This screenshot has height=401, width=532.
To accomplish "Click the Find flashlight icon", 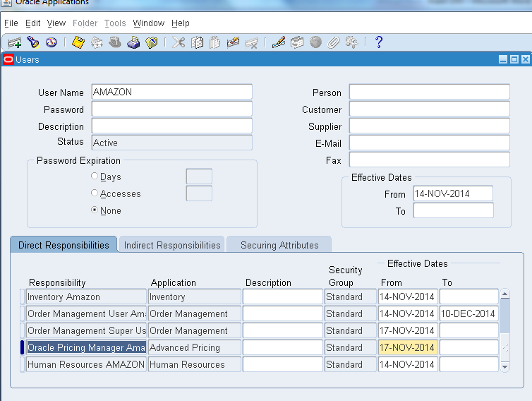I will pyautogui.click(x=33, y=42).
